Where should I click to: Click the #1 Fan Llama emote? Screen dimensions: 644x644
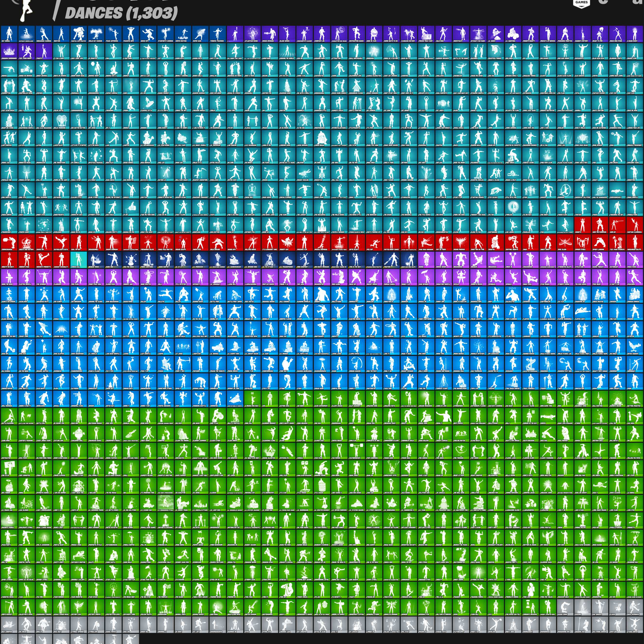[x=61, y=51]
